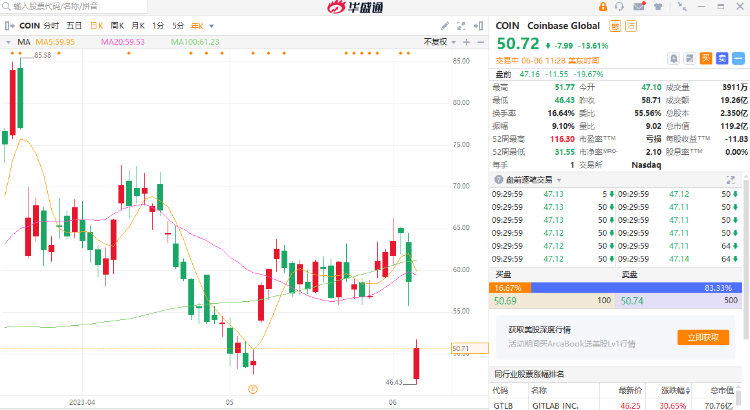Click the 同行业股票涨幅排名 section header
The image size is (750, 410).
[x=529, y=374]
